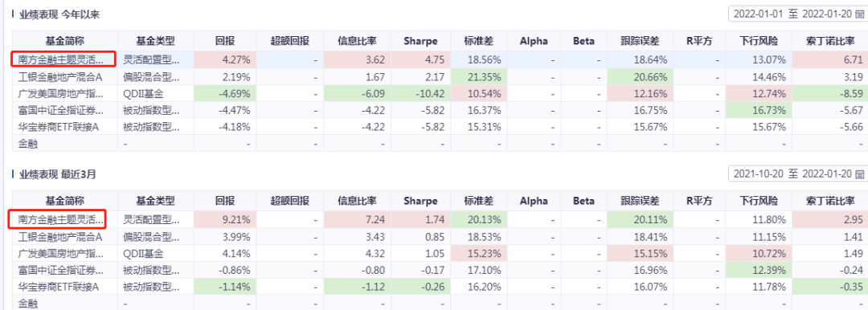868x310 pixels.
Task: Select date range 2021-10-20 至 2022-01-20 field
Action: coord(797,174)
